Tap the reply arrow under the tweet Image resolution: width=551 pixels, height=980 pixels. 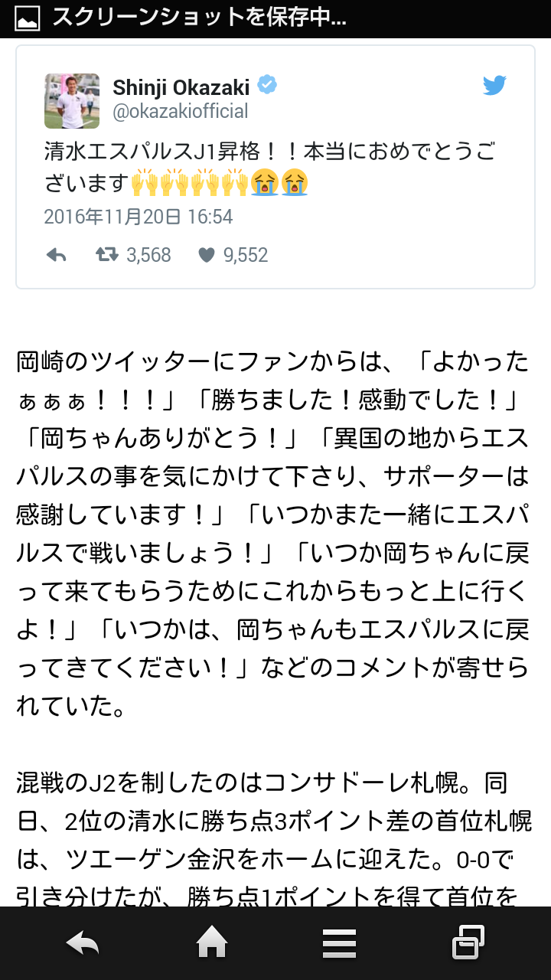click(56, 256)
